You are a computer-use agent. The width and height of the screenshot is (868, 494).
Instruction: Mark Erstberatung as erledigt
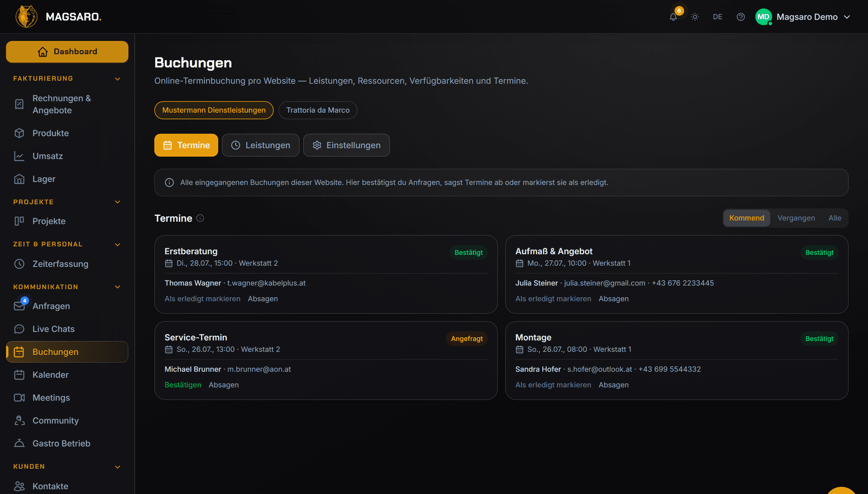(202, 299)
